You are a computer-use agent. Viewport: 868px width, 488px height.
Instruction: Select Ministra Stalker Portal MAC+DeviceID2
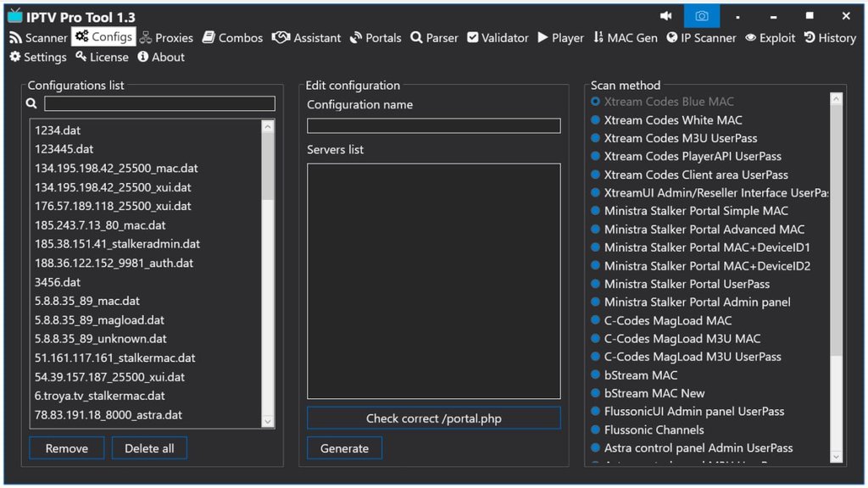point(700,265)
